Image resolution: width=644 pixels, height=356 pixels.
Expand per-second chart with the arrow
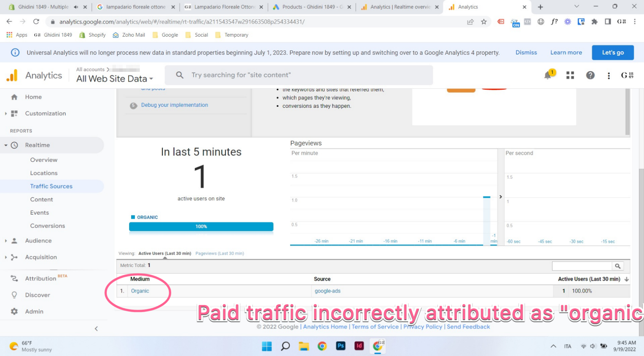pyautogui.click(x=500, y=197)
